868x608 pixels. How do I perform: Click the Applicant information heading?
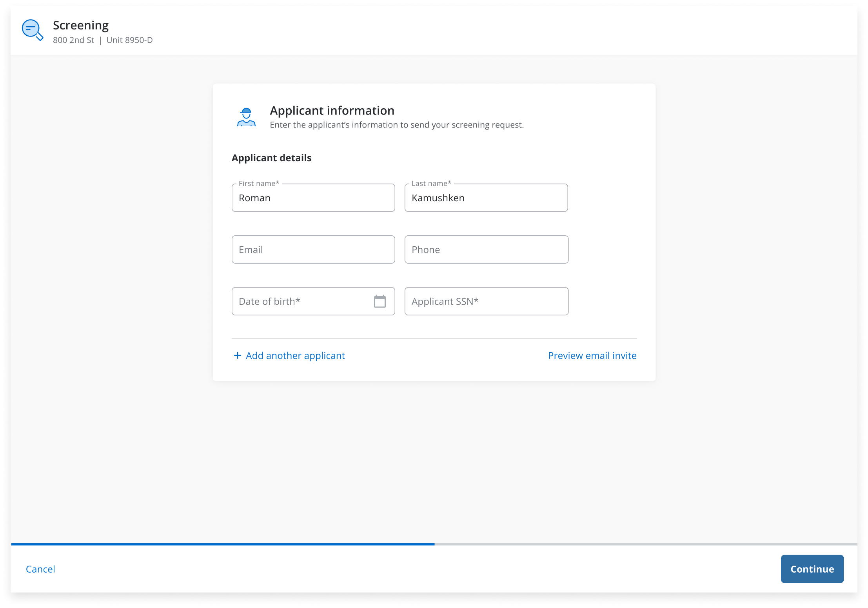pyautogui.click(x=332, y=111)
